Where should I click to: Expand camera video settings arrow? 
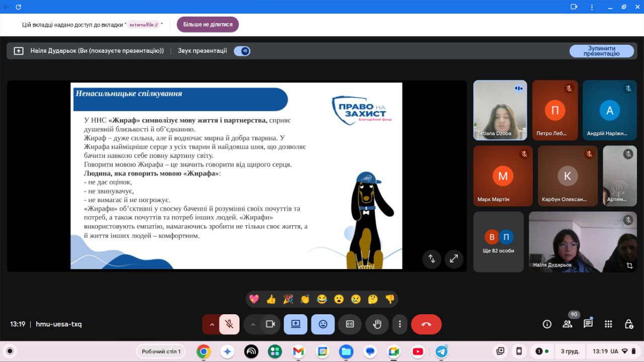[253, 324]
